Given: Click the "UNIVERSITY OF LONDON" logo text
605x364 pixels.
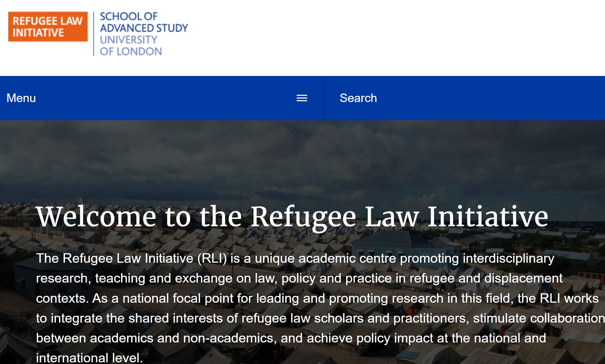Looking at the screenshot, I should click(x=130, y=46).
